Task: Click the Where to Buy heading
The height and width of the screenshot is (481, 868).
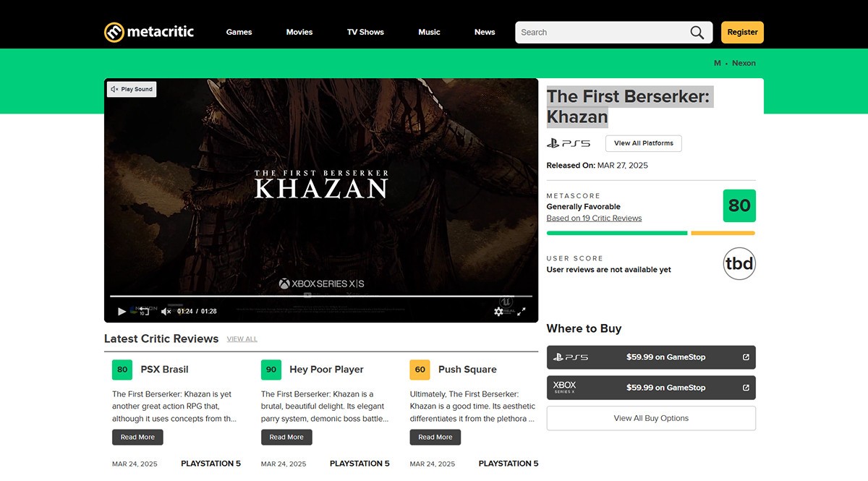Action: point(584,328)
